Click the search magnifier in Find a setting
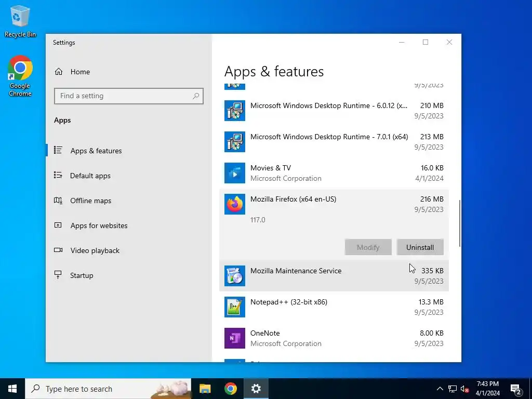 196,96
